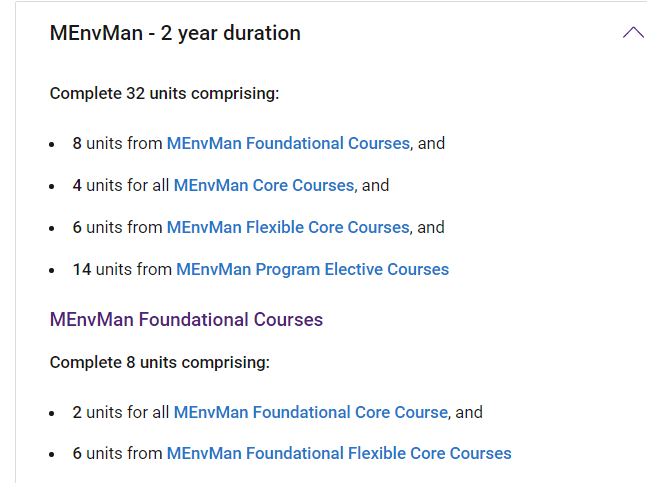Click the 'MEnvMan - 2 year duration' heading
The height and width of the screenshot is (483, 647).
(175, 33)
